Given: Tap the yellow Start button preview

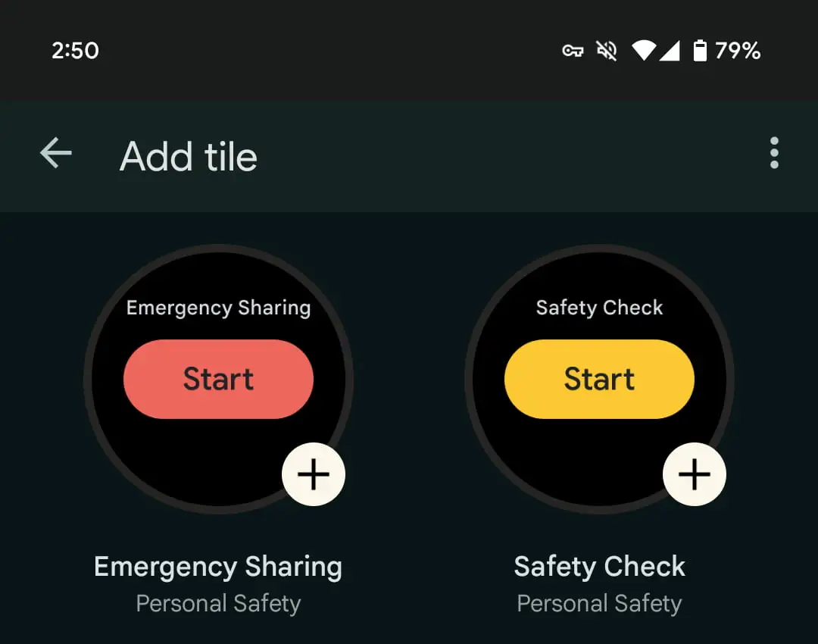Looking at the screenshot, I should click(599, 379).
